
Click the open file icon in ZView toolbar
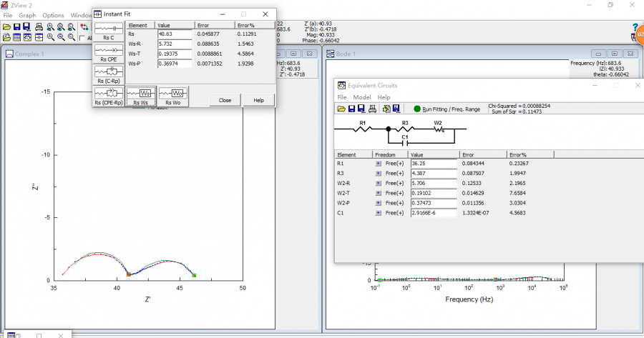[6, 26]
